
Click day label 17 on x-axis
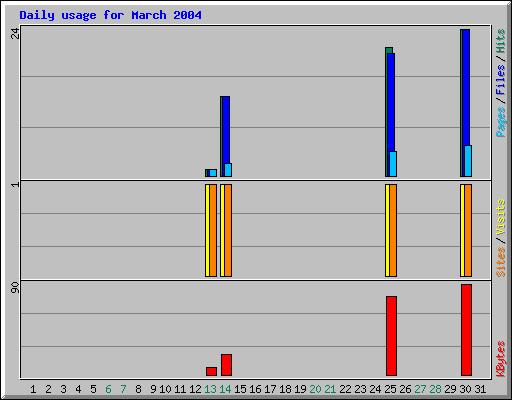pos(270,389)
